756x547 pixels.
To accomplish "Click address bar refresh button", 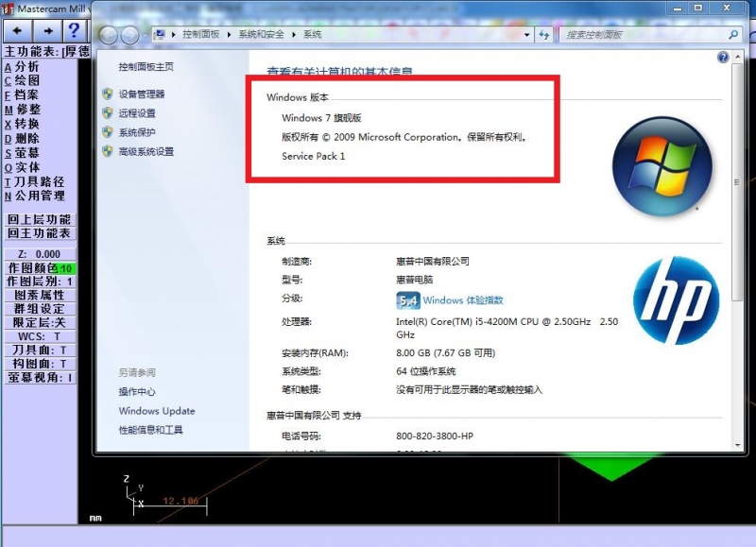I will coord(544,34).
